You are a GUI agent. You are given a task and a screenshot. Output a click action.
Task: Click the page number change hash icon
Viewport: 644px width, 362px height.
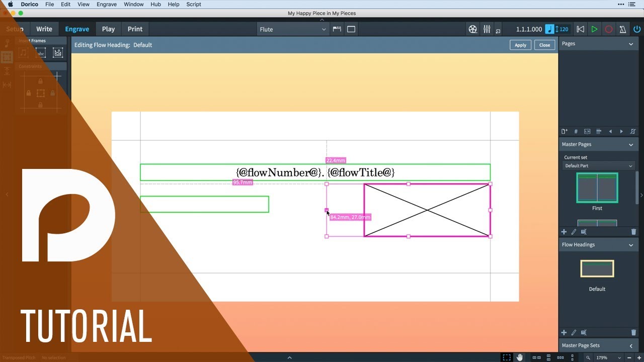[x=576, y=131]
